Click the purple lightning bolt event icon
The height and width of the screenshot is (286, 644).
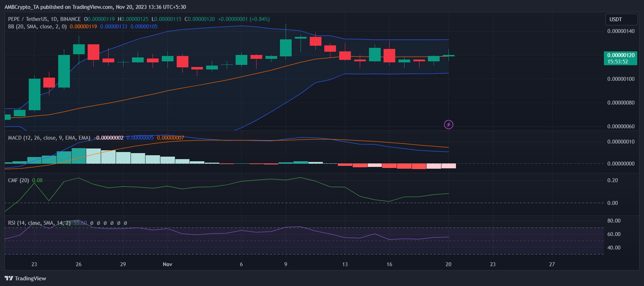(448, 124)
